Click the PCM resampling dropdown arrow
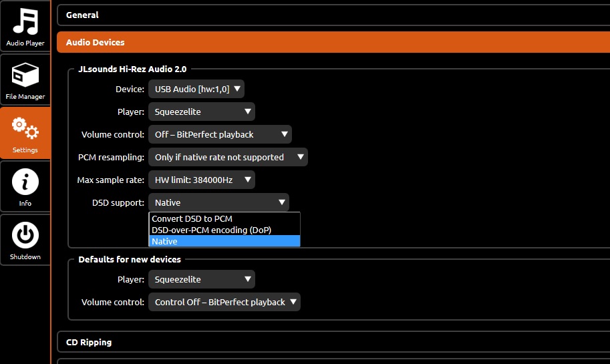The height and width of the screenshot is (364, 610). 301,157
